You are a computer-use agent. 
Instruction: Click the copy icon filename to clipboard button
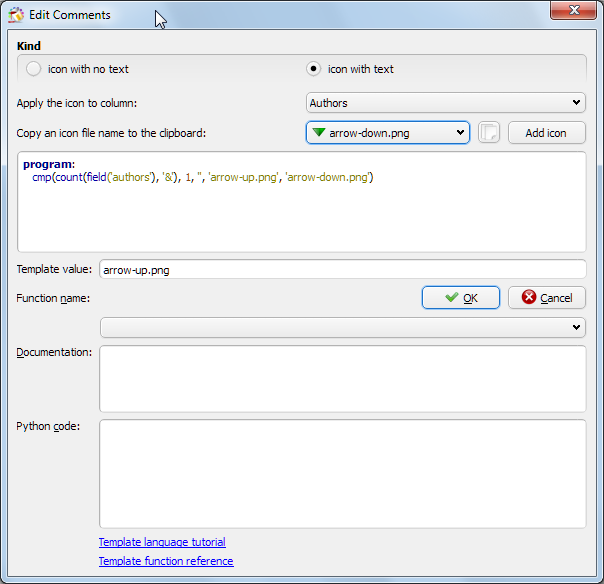click(x=488, y=133)
